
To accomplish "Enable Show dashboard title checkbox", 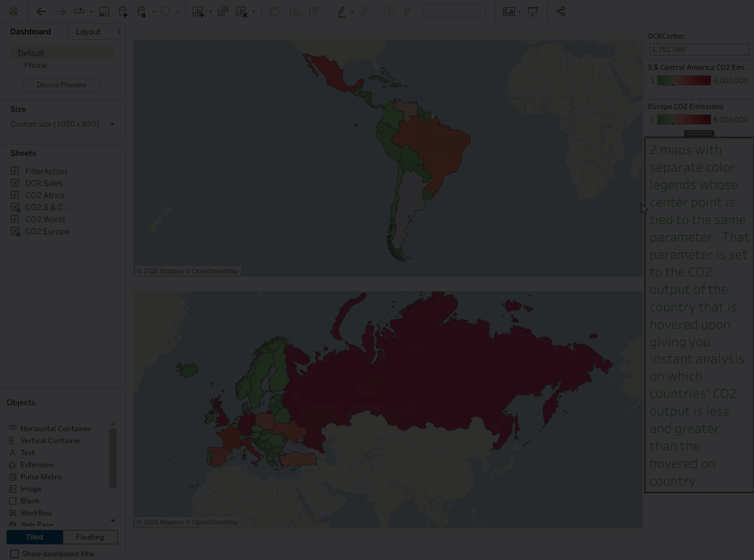I will tap(14, 554).
